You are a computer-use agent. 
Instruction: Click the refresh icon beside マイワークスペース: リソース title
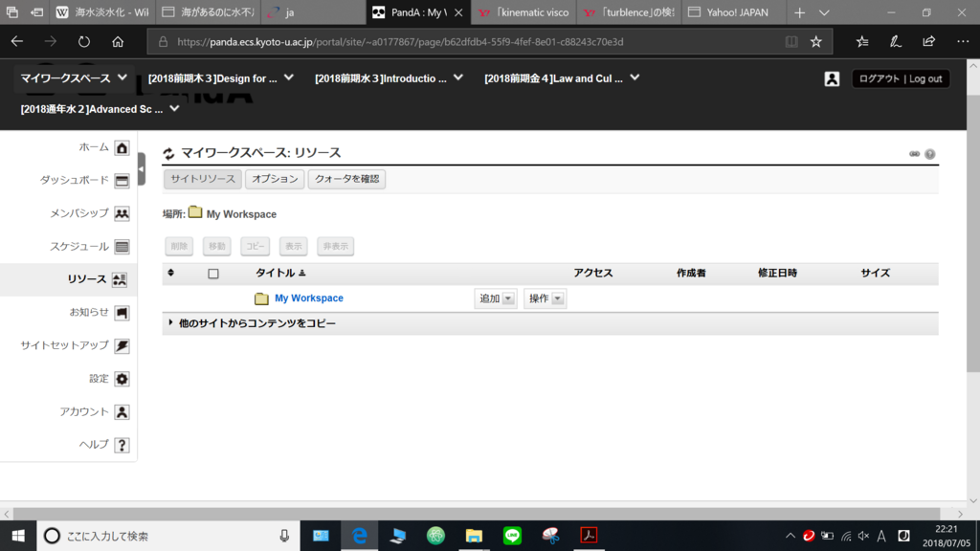coord(167,150)
